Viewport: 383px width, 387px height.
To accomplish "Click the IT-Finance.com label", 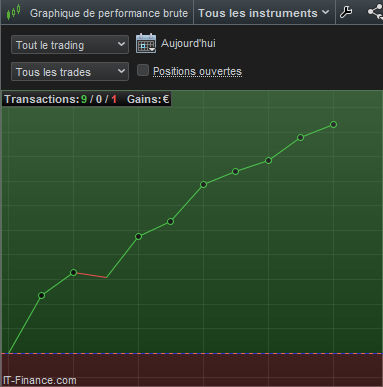I will (40, 380).
